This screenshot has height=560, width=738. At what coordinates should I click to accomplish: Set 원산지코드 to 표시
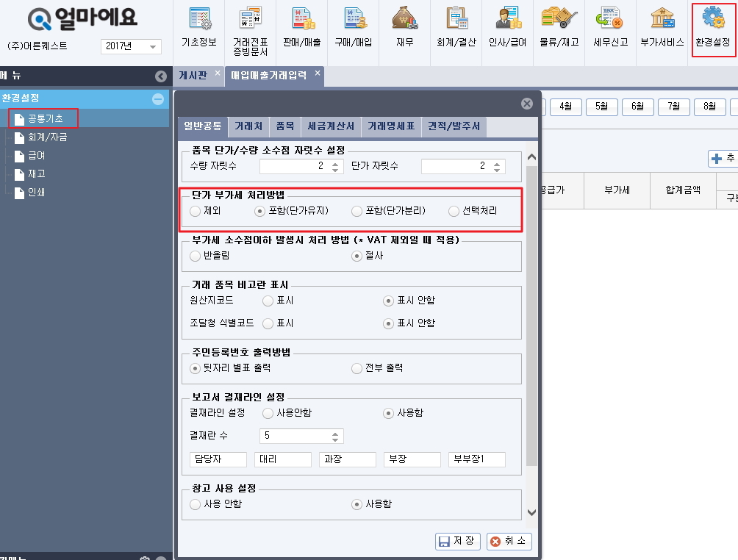pyautogui.click(x=268, y=301)
